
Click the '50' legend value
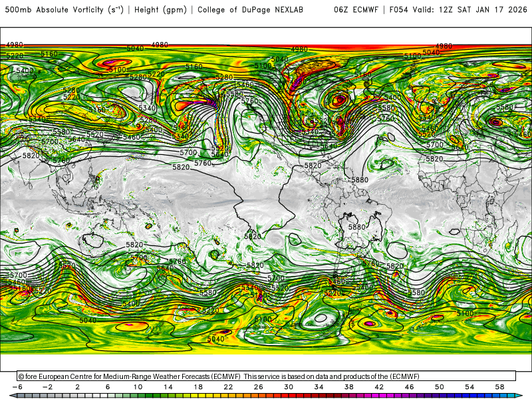click(x=440, y=387)
